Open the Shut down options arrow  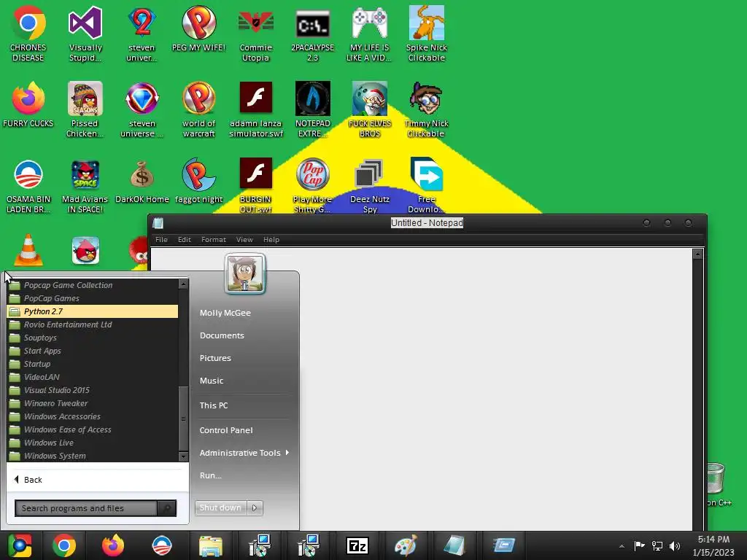(x=255, y=507)
